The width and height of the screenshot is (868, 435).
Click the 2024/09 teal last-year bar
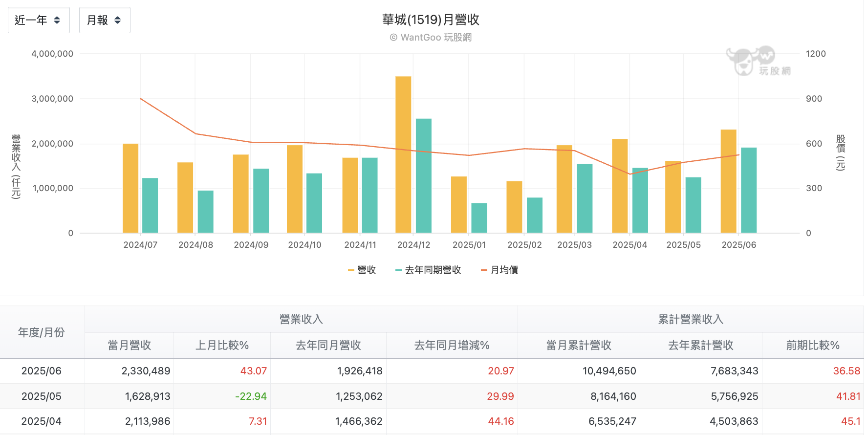click(x=261, y=201)
